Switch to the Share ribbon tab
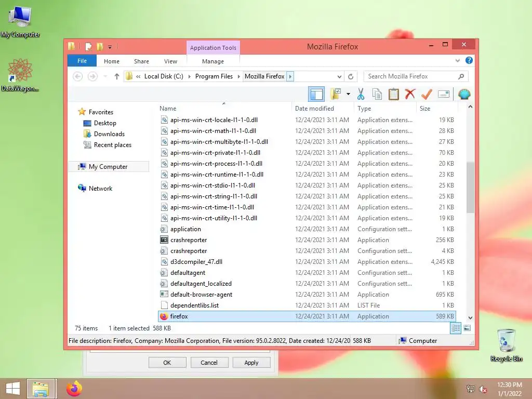 coord(141,61)
